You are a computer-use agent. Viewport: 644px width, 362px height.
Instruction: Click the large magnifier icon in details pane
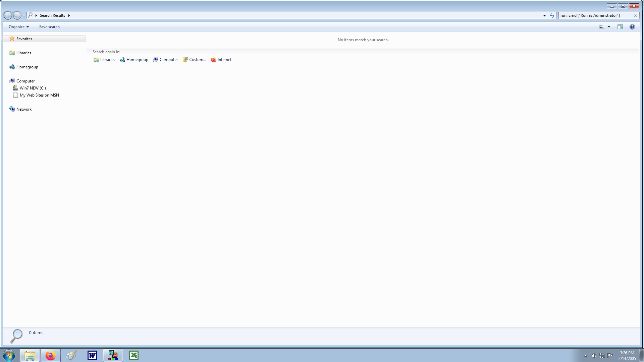tap(16, 336)
